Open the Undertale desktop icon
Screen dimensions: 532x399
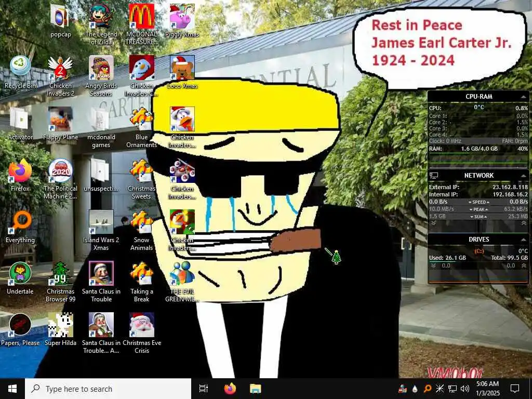tap(20, 278)
